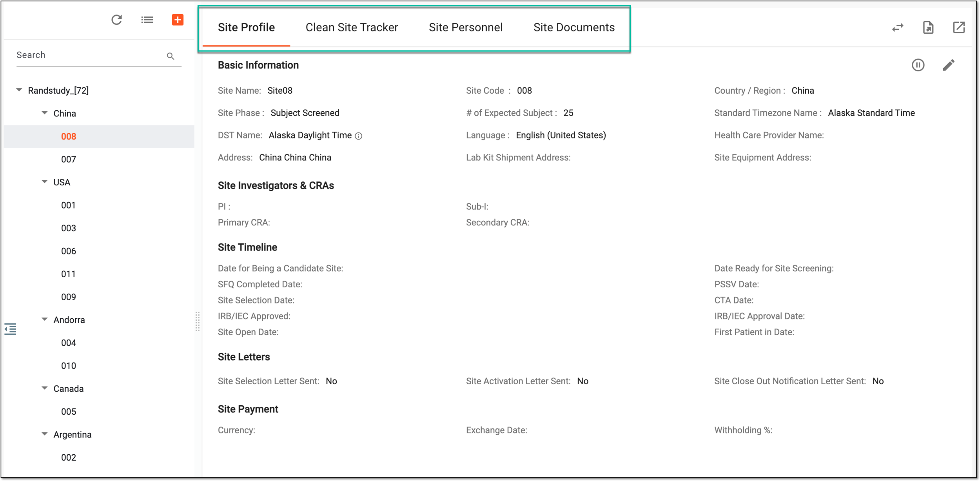The image size is (980, 481).
Task: Collapse the Andorra country node arrow
Action: (x=45, y=319)
